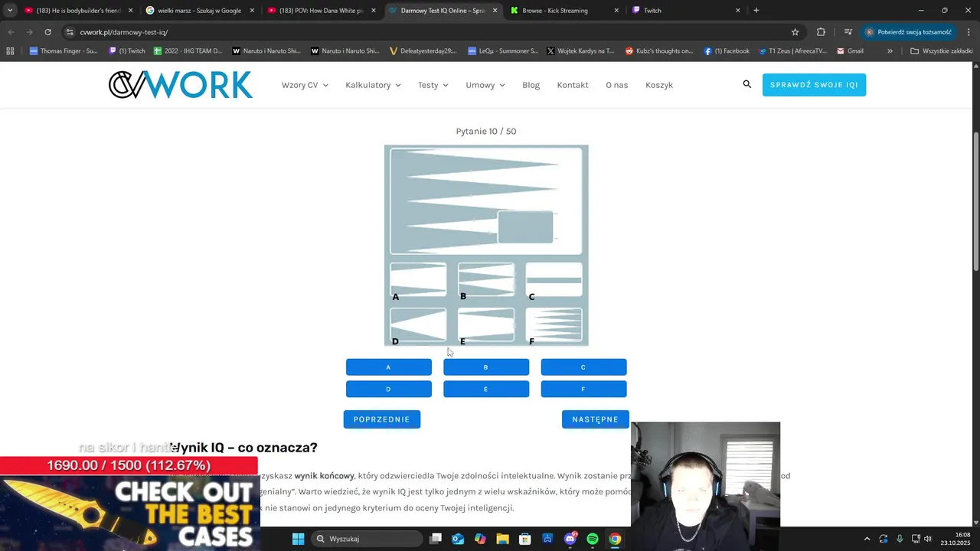Image resolution: width=980 pixels, height=551 pixels.
Task: Reload the page
Action: tap(47, 32)
